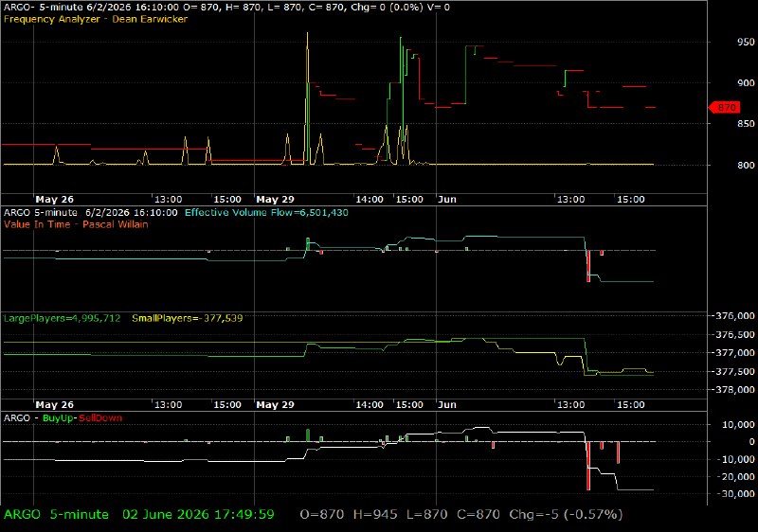The image size is (758, 532).
Task: Click the 'SmallPlayers=-377,539' label
Action: tap(187, 318)
